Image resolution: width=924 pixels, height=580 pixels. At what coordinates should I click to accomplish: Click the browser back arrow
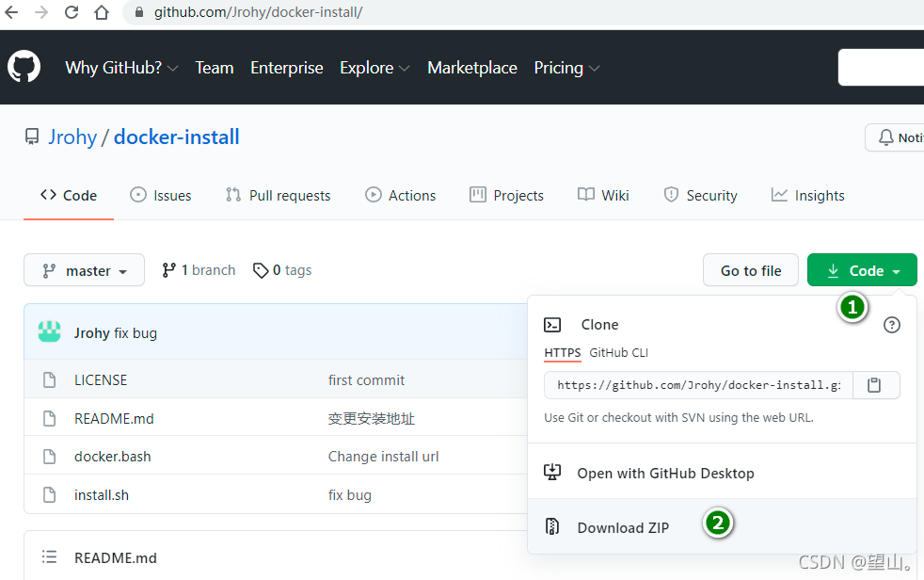pos(11,13)
